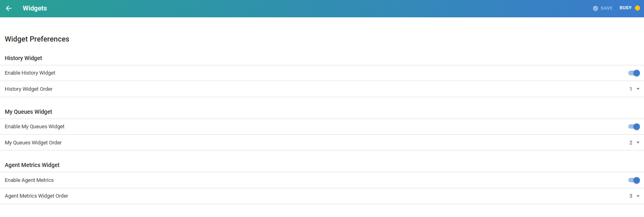
Task: Click the Enable Agent Metrics label
Action: 29,180
